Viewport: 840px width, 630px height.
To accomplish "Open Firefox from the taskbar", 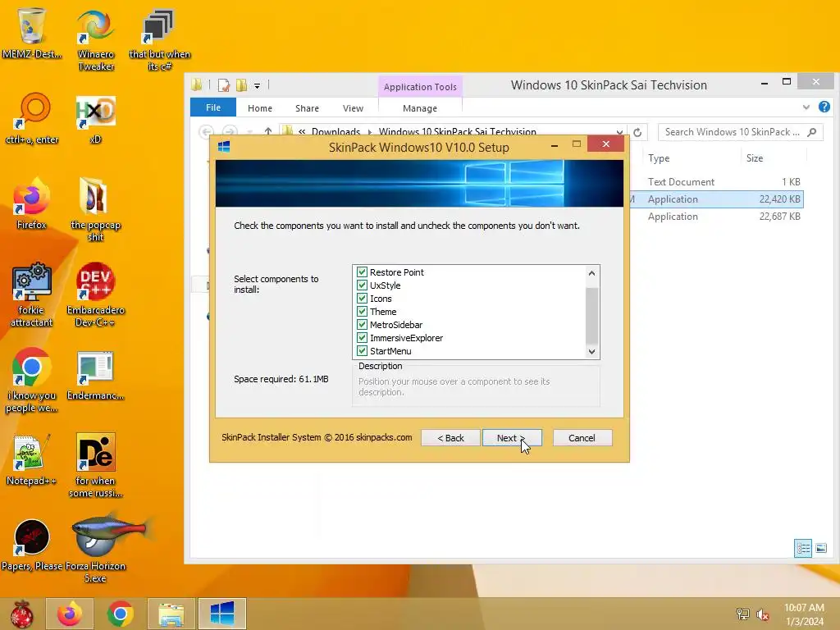I will click(70, 614).
